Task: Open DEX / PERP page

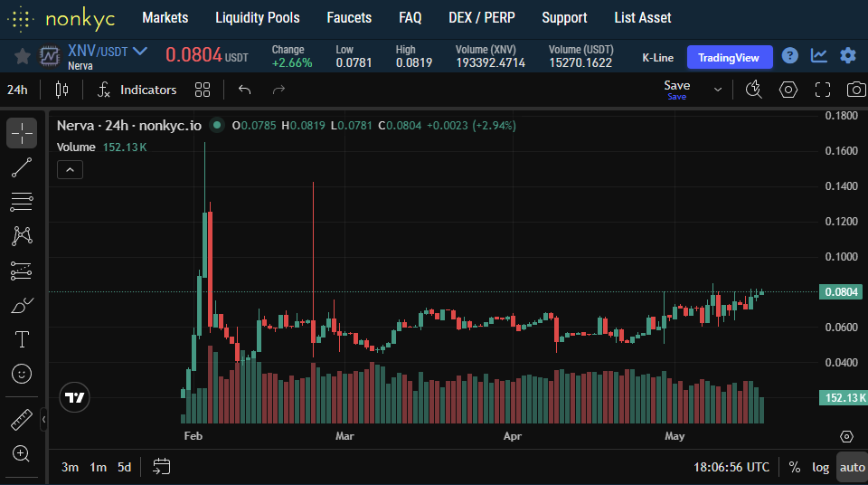Action: click(x=482, y=18)
